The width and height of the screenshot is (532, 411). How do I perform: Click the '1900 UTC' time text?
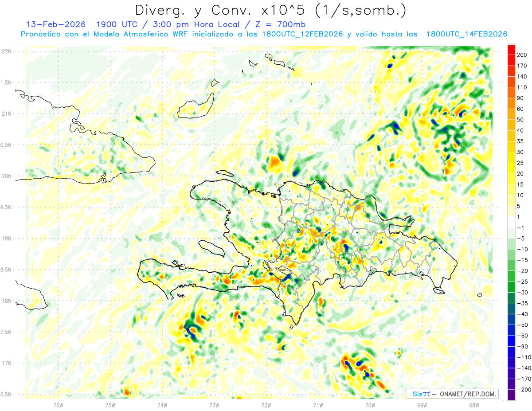click(x=117, y=24)
